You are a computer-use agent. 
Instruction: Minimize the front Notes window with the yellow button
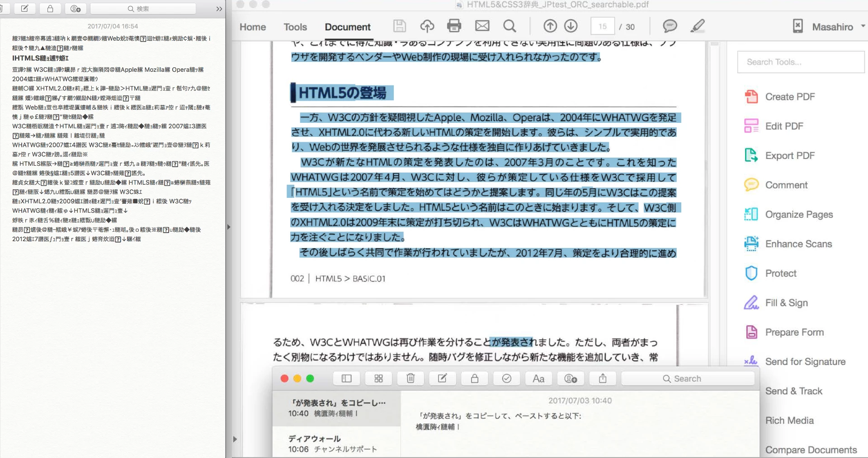[297, 379]
